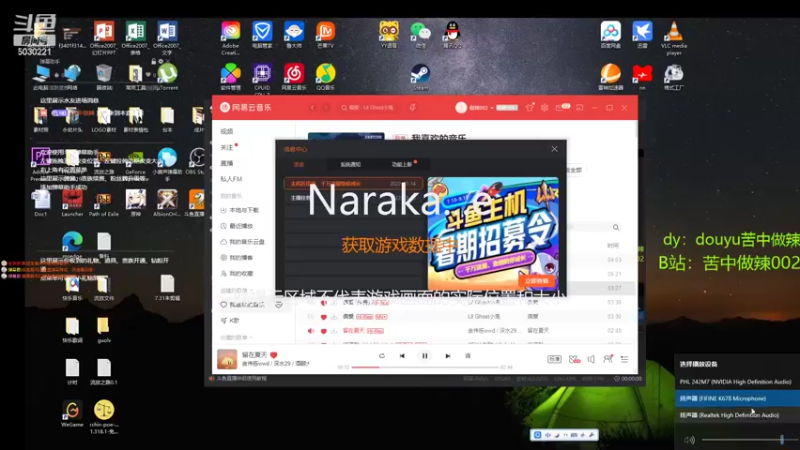The image size is (800, 450).
Task: Switch to the 系统通知 tab
Action: 351,164
